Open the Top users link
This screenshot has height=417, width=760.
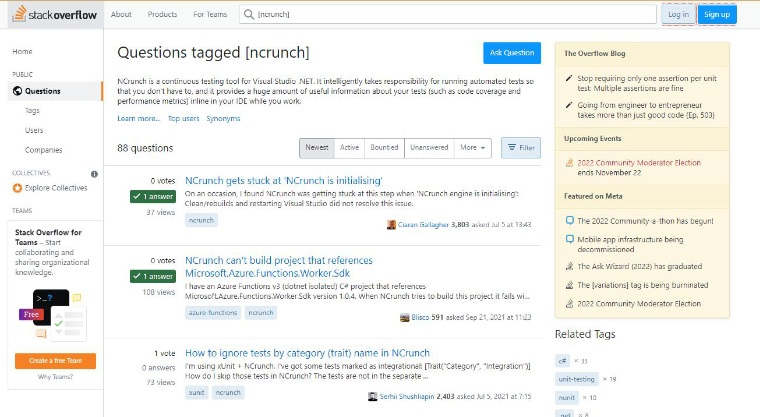click(184, 118)
